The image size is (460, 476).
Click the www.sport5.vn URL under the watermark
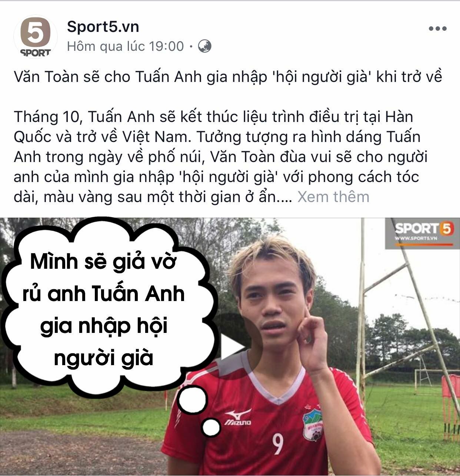[416, 238]
